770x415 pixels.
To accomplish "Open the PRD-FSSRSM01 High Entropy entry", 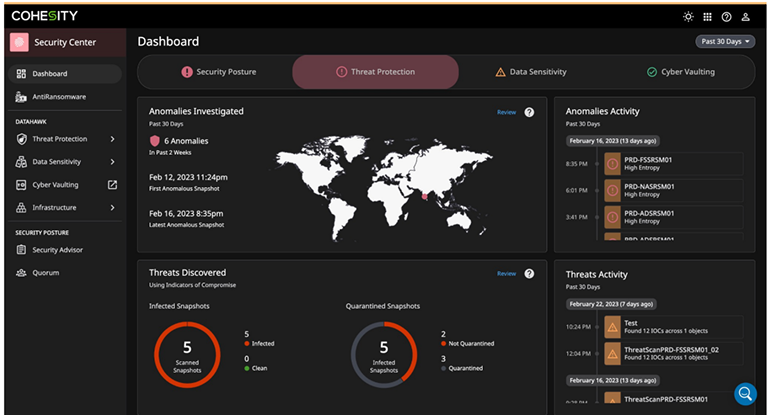I will tap(673, 164).
